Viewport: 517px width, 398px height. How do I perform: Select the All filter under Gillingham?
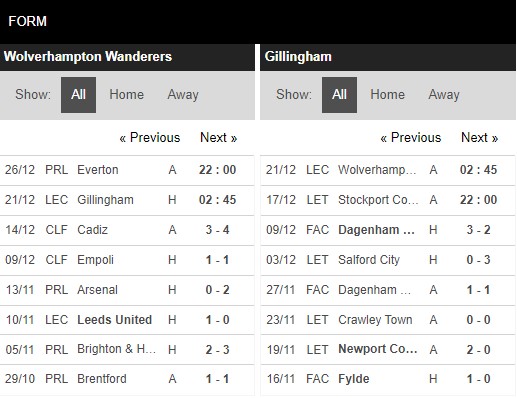point(339,95)
